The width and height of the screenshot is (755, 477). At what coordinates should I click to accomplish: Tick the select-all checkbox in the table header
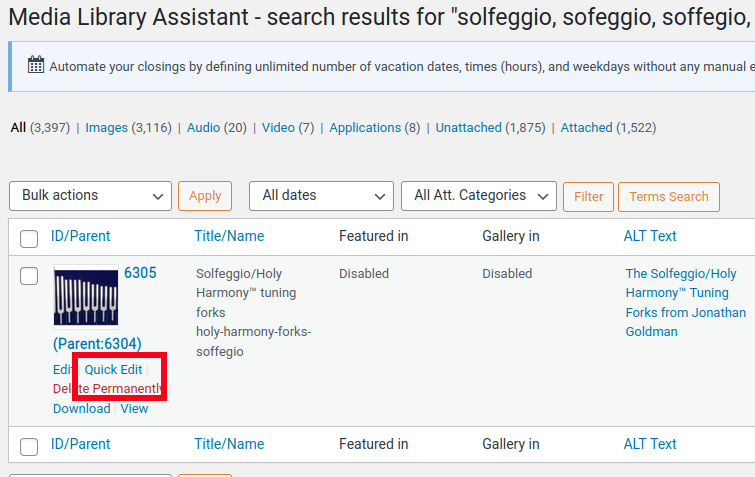pos(29,239)
